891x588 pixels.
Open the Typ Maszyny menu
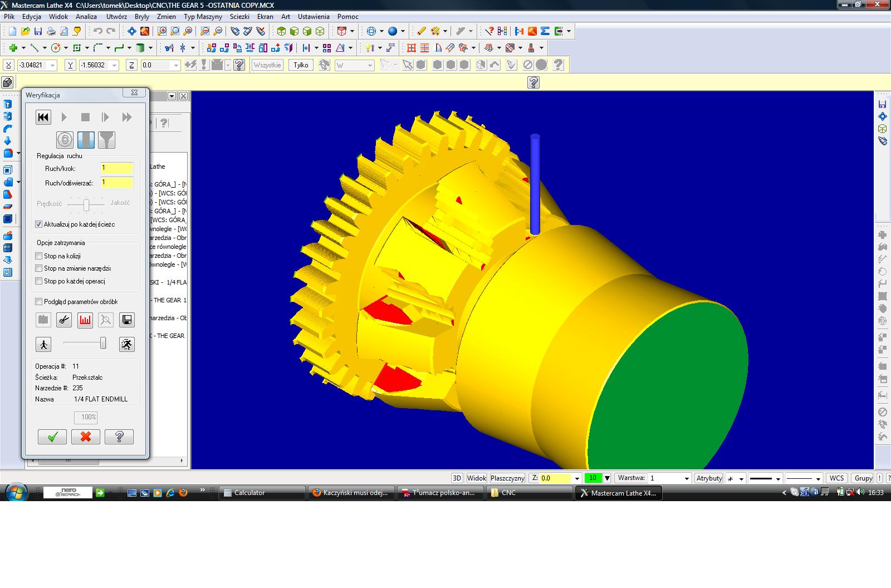(x=203, y=17)
